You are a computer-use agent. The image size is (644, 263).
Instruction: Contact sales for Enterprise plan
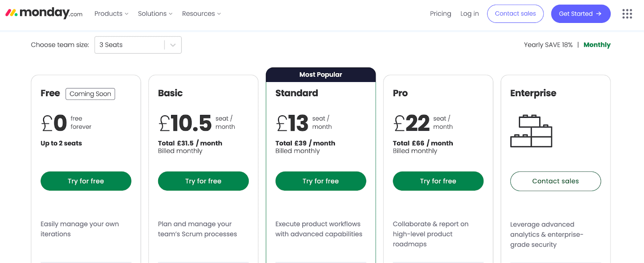555,181
